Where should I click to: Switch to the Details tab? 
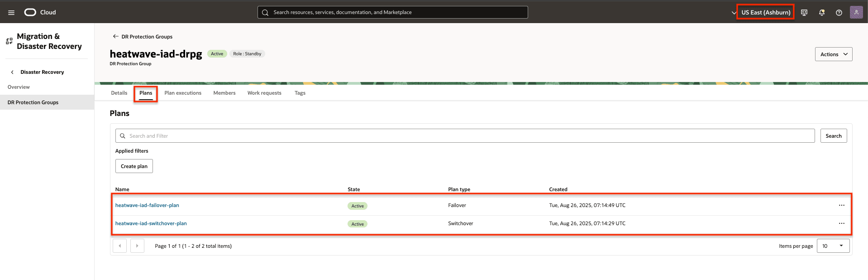(119, 93)
